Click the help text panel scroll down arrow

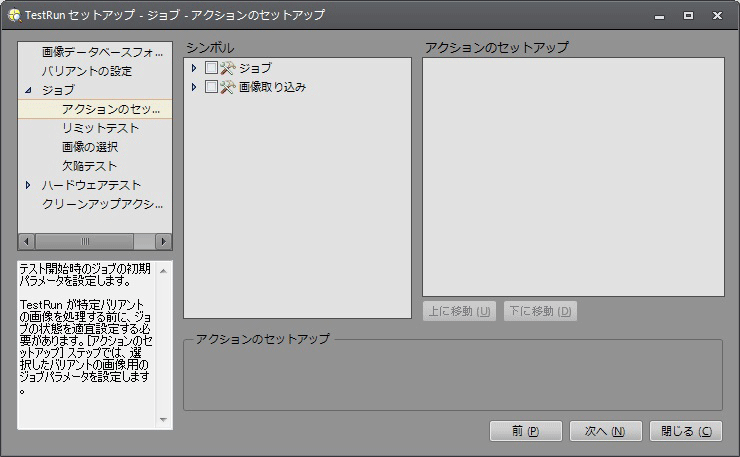click(x=164, y=420)
